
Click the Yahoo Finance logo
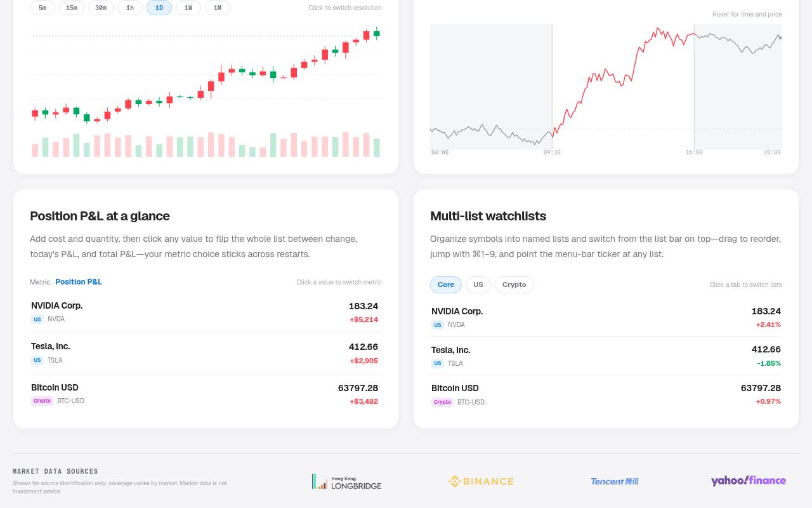pos(749,481)
